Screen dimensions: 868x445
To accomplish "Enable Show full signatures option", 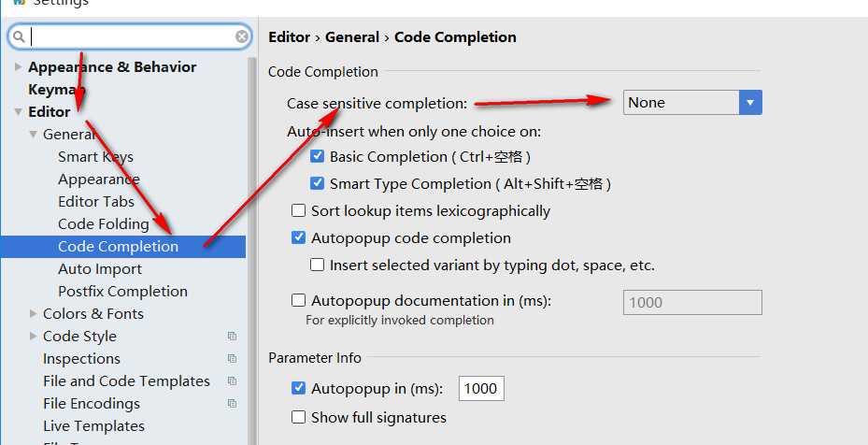I will point(298,417).
